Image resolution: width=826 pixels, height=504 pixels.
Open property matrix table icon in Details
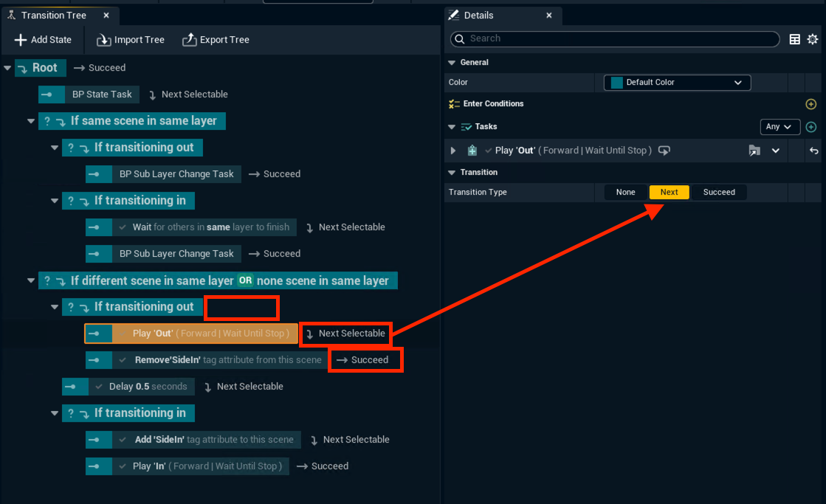pos(795,40)
